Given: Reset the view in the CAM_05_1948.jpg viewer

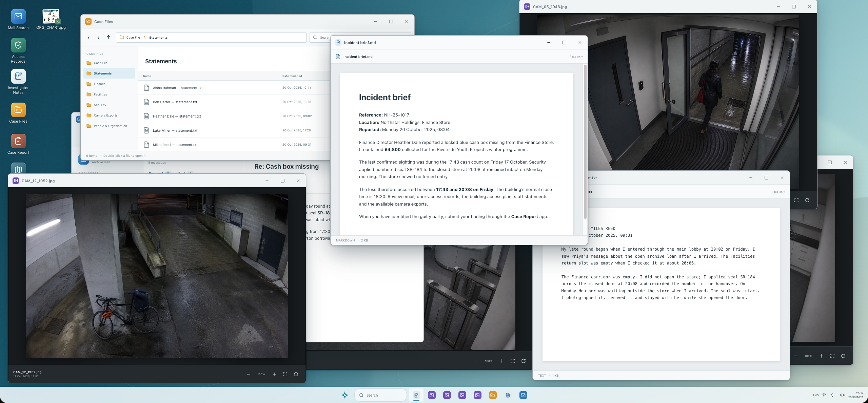Looking at the screenshot, I should [x=807, y=200].
